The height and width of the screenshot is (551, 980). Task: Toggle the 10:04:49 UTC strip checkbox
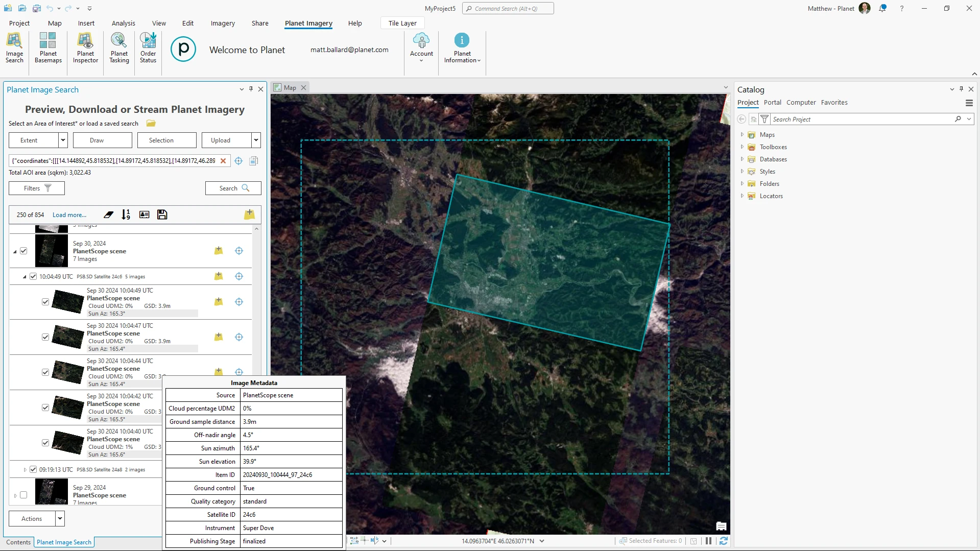click(x=33, y=276)
